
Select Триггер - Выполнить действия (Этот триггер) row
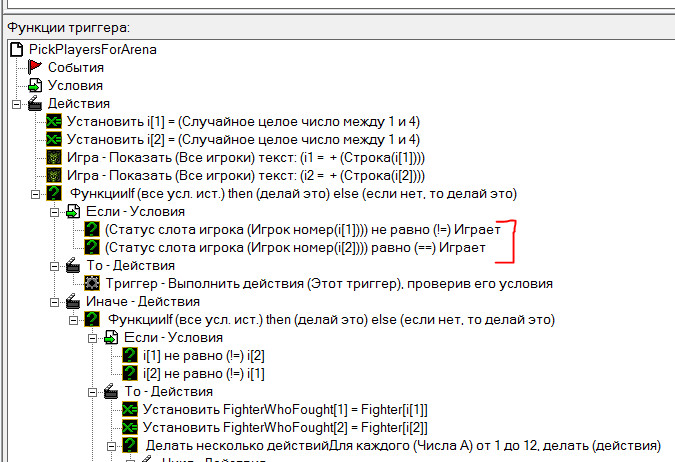[329, 283]
